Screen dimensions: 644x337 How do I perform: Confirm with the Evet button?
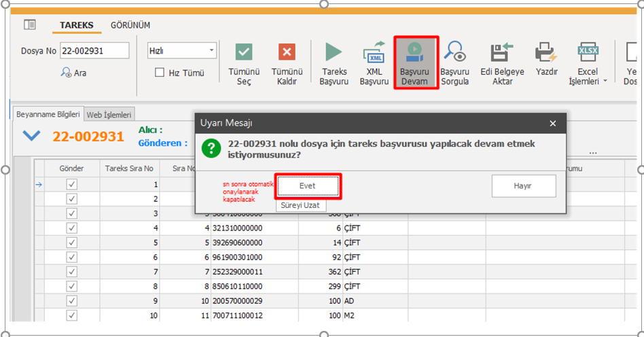(x=308, y=185)
